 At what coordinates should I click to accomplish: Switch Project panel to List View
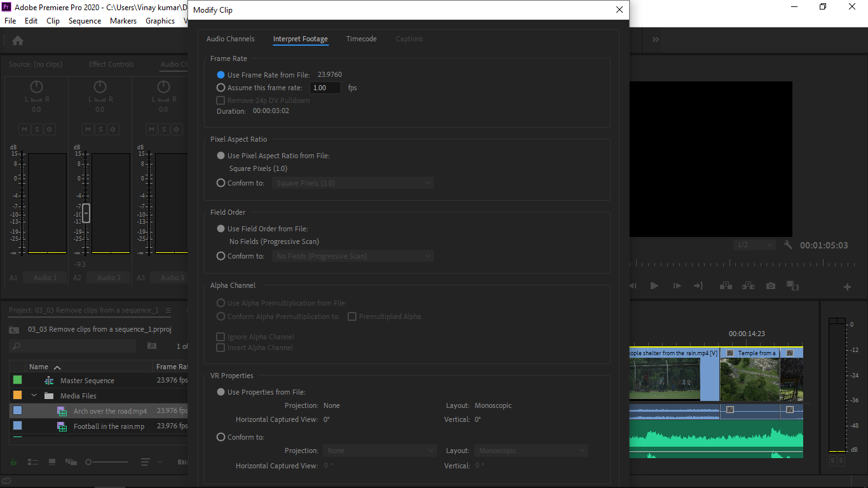[x=33, y=462]
